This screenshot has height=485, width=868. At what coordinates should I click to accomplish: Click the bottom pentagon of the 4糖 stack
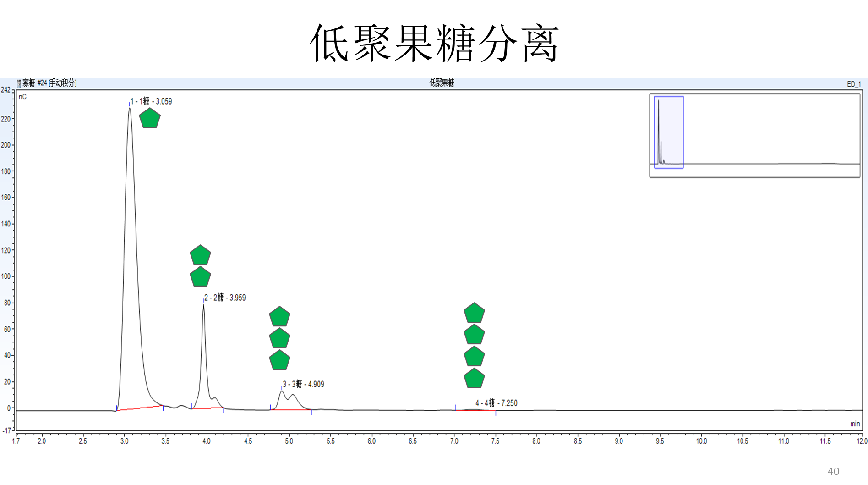[x=474, y=379]
